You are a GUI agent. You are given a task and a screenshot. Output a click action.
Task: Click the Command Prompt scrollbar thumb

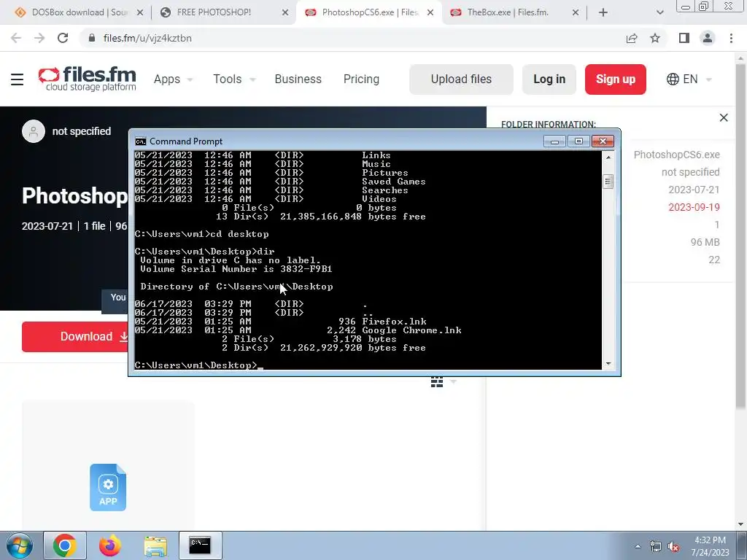click(x=608, y=182)
